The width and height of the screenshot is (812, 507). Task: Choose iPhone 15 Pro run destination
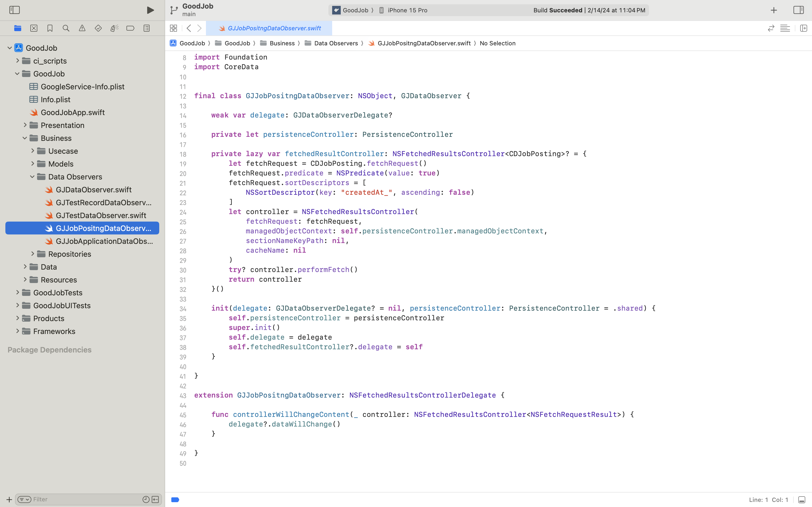pyautogui.click(x=407, y=10)
